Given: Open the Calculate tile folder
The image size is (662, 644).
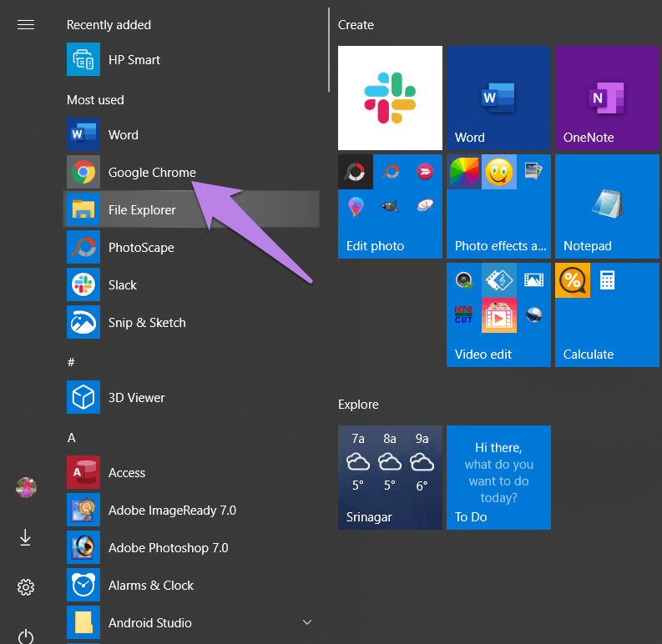Looking at the screenshot, I should [x=607, y=314].
